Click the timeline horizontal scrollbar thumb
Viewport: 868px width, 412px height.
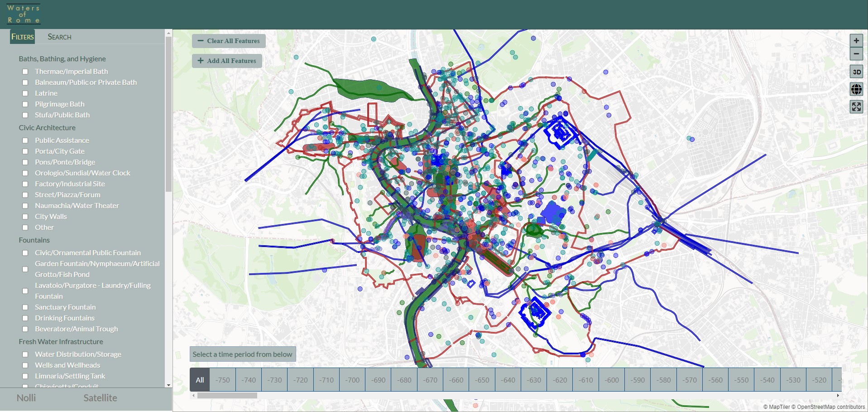227,395
